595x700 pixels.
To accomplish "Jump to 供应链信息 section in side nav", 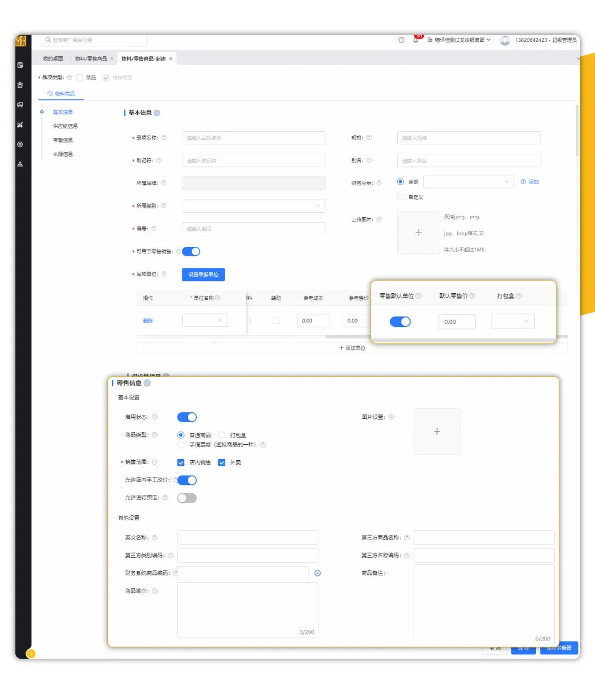I will pyautogui.click(x=65, y=126).
